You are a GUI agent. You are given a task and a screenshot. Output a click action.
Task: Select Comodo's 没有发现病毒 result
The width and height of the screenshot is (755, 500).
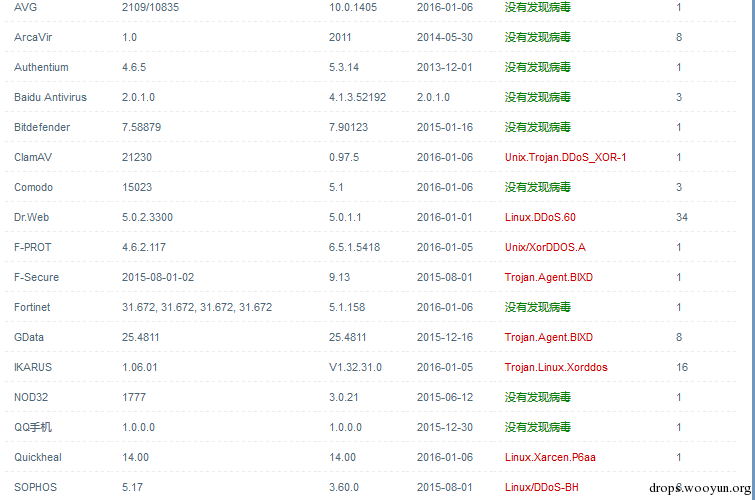click(x=537, y=187)
